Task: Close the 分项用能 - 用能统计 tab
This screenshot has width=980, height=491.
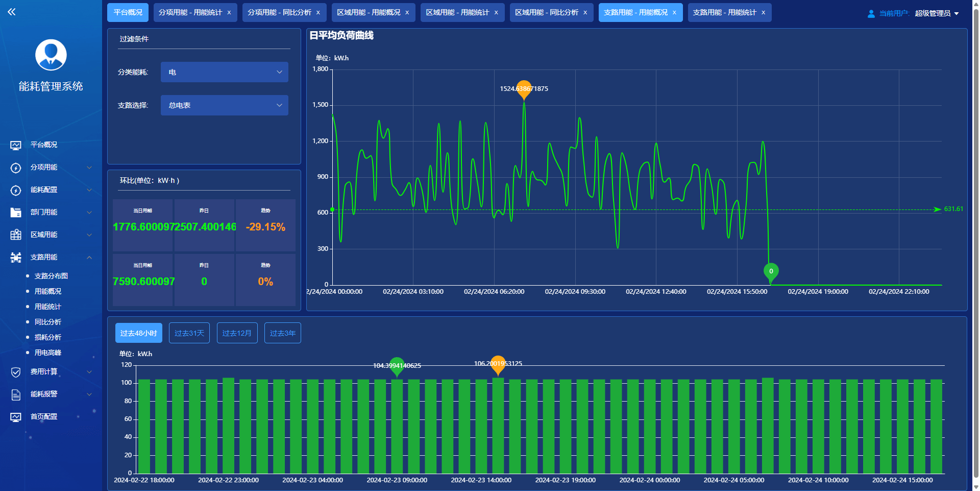Action: (229, 13)
